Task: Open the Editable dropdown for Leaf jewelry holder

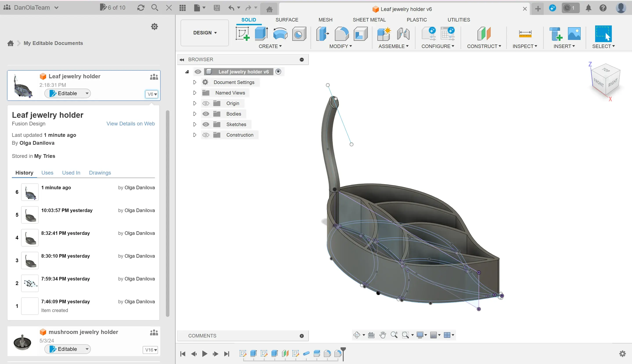Action: click(x=68, y=93)
